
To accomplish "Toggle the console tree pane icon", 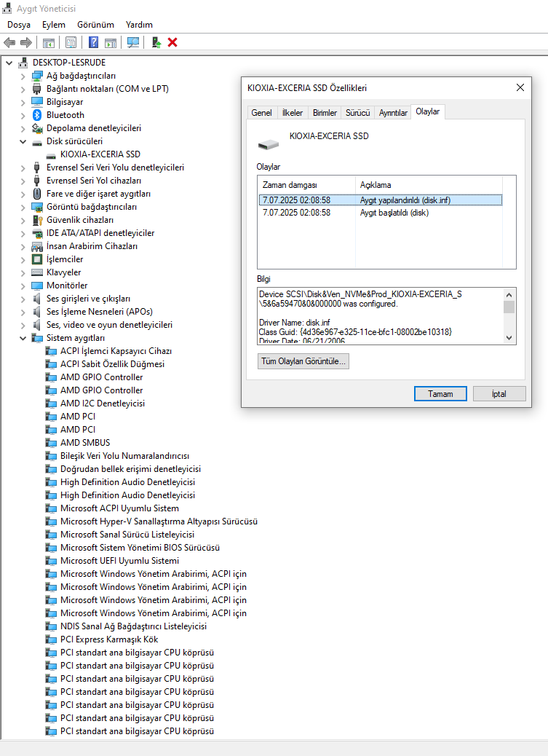I will point(49,42).
